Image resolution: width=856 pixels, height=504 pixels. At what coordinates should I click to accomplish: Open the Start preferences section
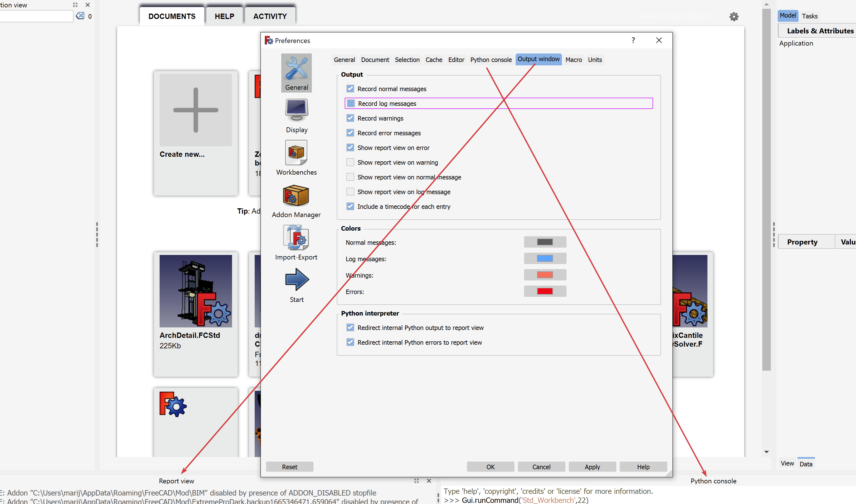coord(296,285)
